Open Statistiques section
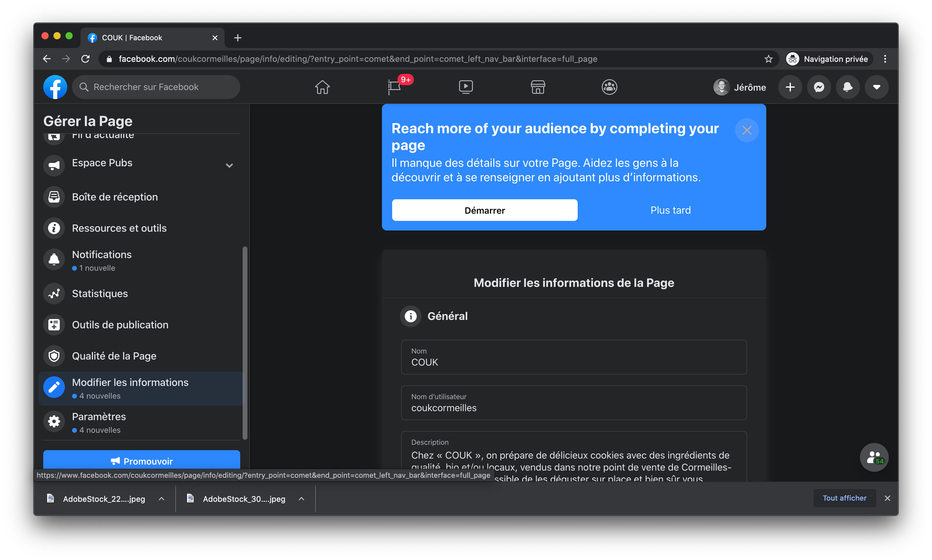Image resolution: width=932 pixels, height=560 pixels. [x=141, y=294]
